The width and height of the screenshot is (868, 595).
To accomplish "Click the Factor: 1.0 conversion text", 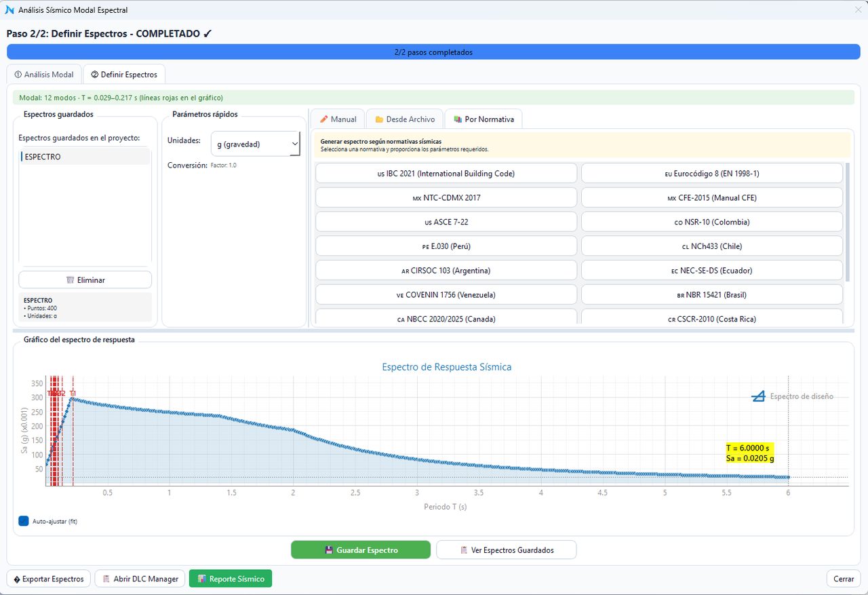I will point(224,166).
